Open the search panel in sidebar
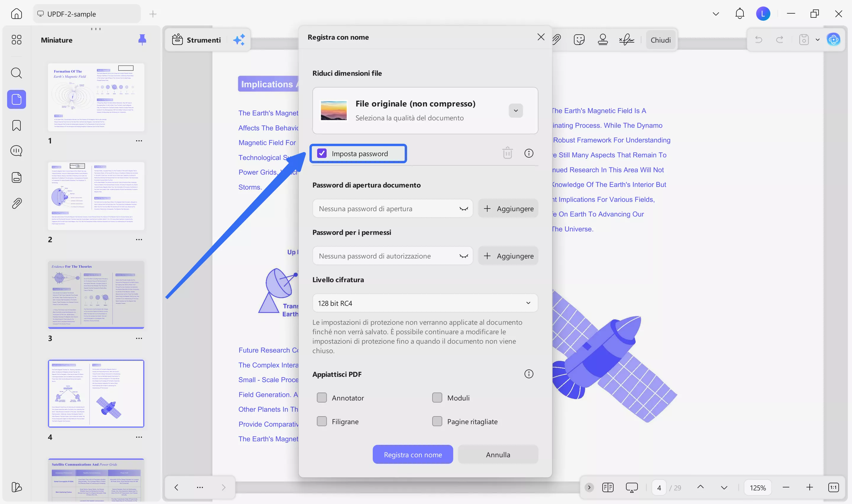Screen dimensions: 852x504 (x=16, y=73)
